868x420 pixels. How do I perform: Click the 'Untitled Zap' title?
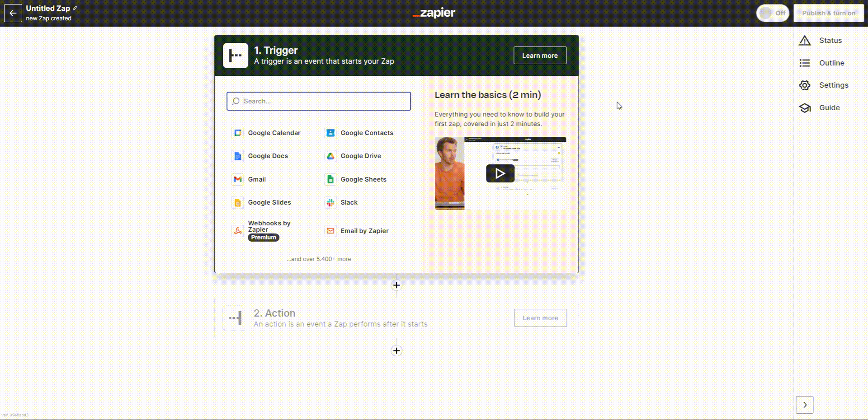48,8
